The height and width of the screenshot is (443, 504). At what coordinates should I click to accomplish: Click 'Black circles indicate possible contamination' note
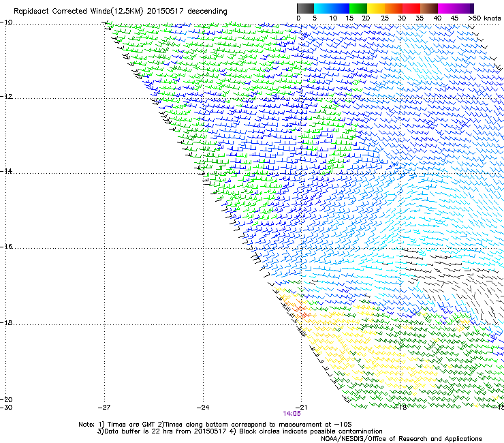click(311, 431)
